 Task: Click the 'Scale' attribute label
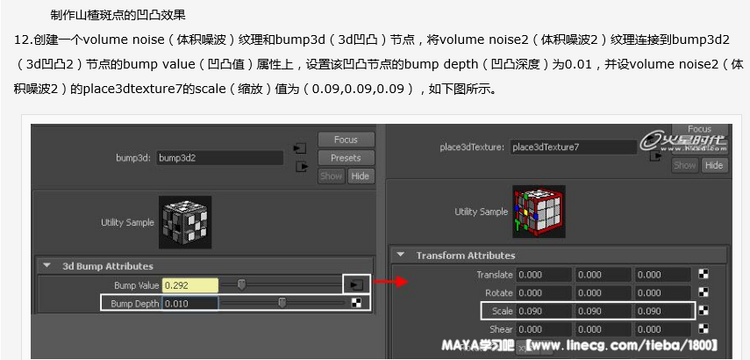[x=502, y=311]
